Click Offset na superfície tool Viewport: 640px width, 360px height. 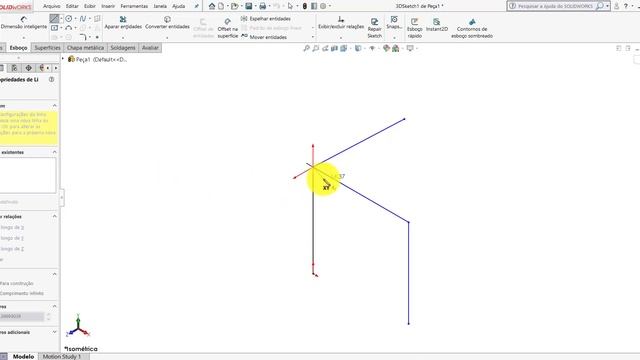point(227,28)
